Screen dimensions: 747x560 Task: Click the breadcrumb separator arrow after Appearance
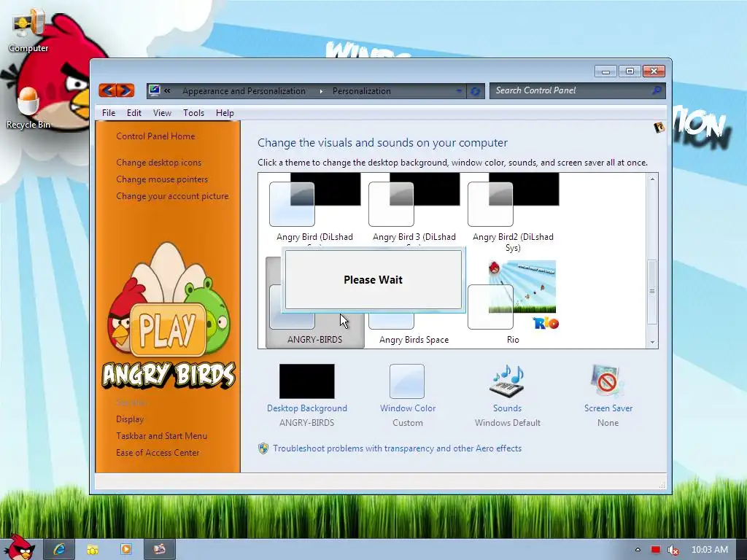pos(321,91)
